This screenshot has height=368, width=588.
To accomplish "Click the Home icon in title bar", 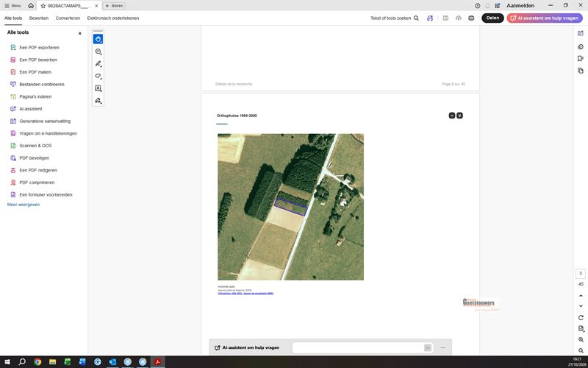I will click(31, 6).
